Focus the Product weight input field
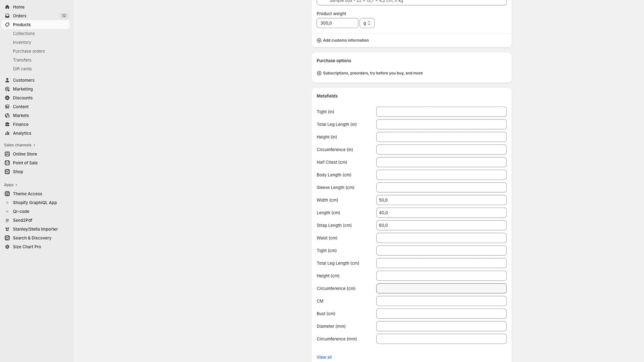Viewport: 644px width, 362px height. [337, 23]
